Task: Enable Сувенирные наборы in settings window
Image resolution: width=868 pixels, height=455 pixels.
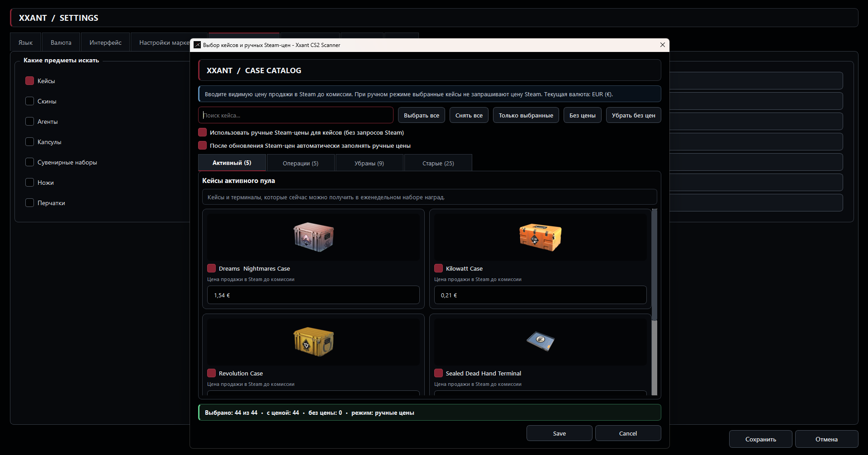Action: click(x=30, y=162)
